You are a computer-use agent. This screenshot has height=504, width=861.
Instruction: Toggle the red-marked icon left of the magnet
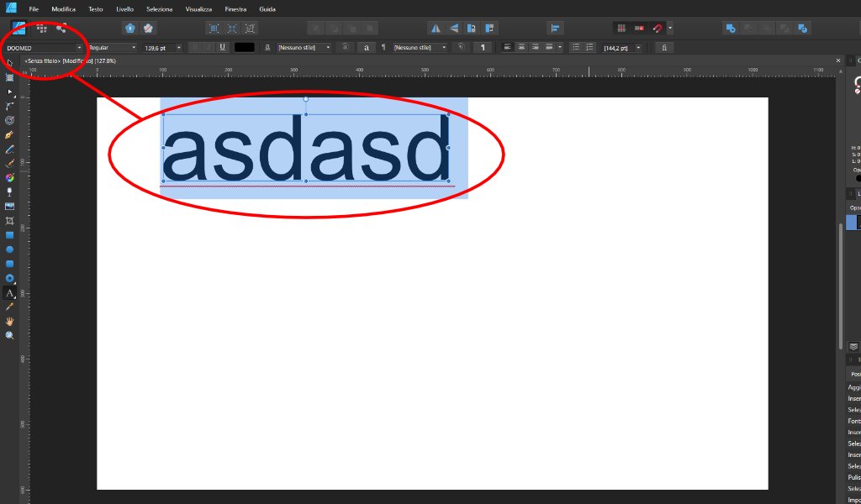point(639,28)
